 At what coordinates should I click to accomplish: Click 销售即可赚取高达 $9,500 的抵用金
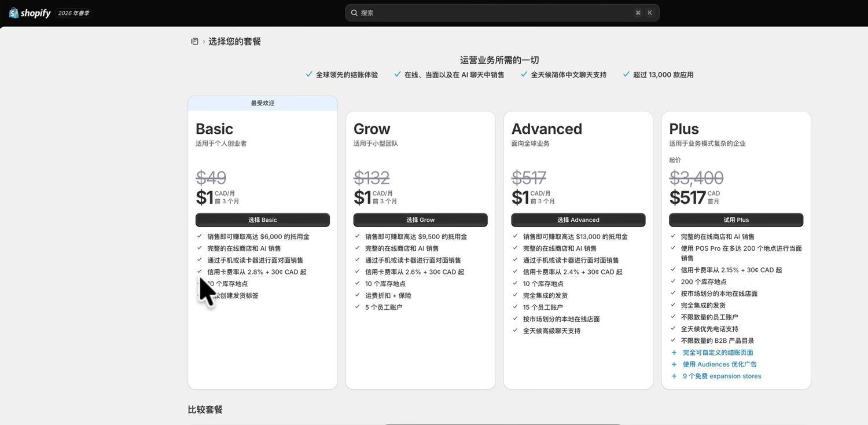[416, 237]
